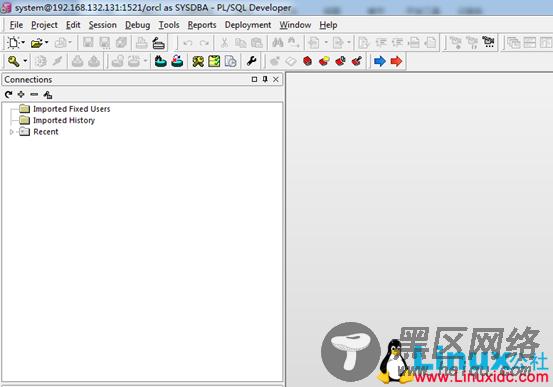Click the add connection cross icon
This screenshot has width=553, height=387.
coord(21,95)
